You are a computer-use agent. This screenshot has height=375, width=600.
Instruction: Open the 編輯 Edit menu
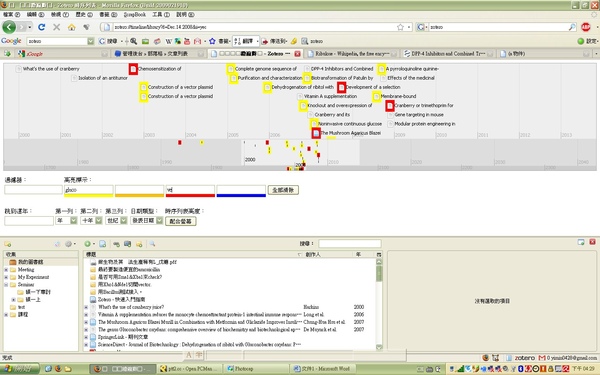pyautogui.click(x=36, y=15)
